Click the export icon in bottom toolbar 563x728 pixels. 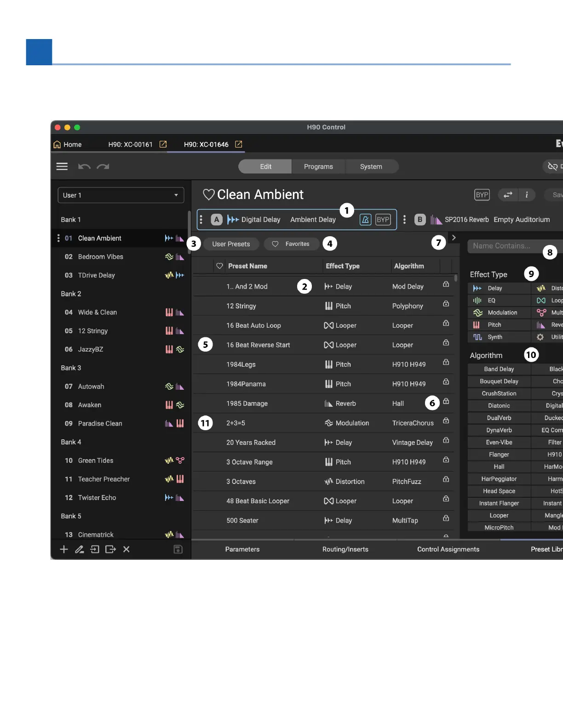click(110, 549)
